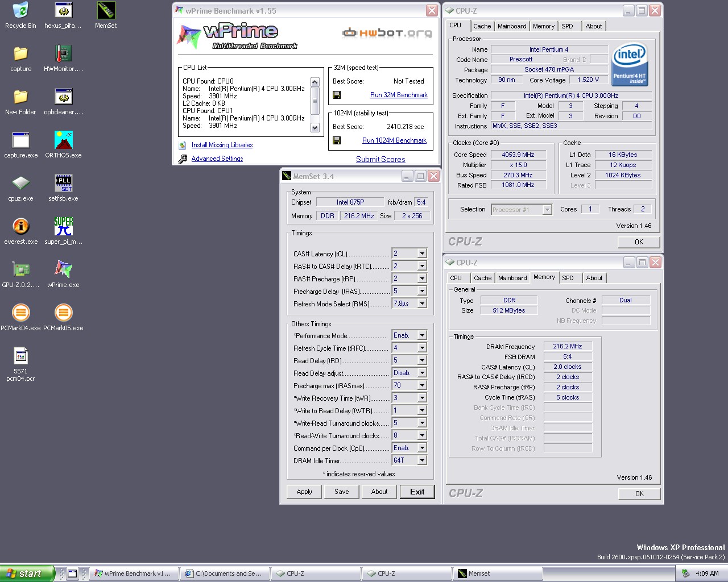Click the system tray notification icon

point(685,573)
